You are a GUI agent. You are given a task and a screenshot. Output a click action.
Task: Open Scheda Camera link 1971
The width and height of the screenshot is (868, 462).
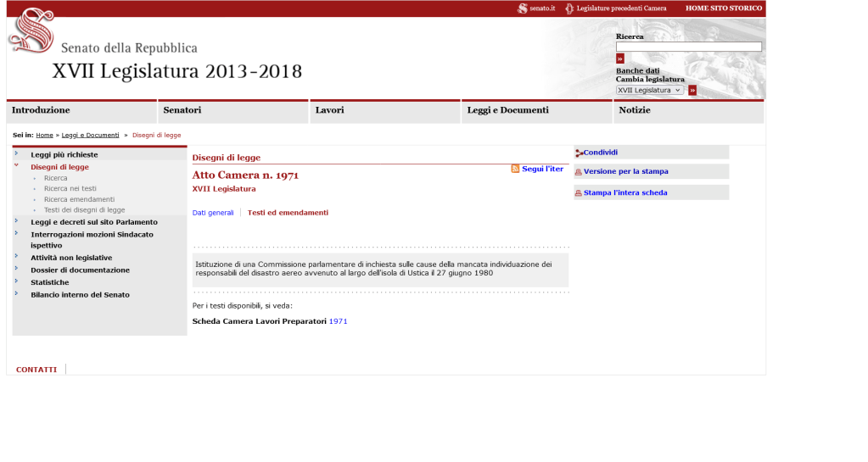click(338, 321)
